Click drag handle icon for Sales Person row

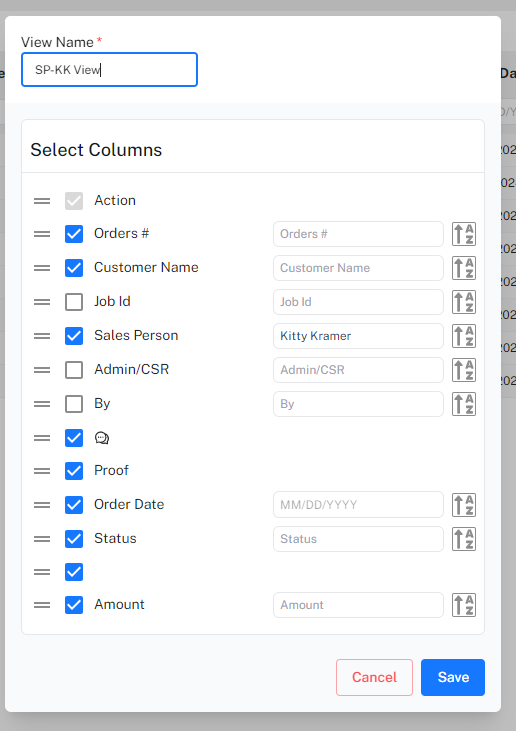[x=42, y=336]
